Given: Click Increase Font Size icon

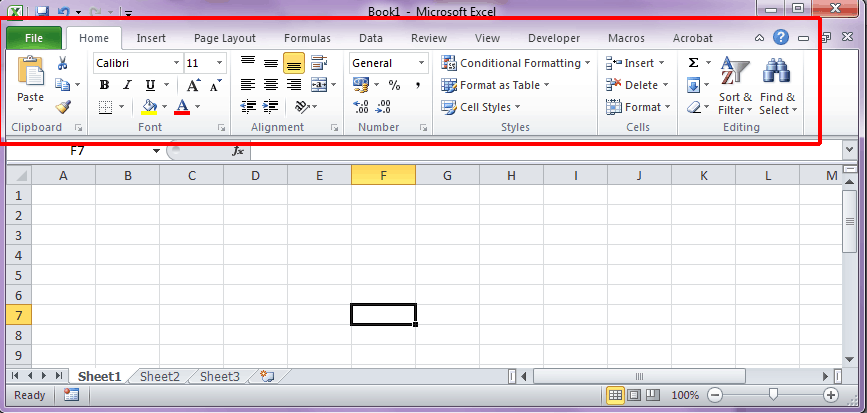Looking at the screenshot, I should 193,85.
